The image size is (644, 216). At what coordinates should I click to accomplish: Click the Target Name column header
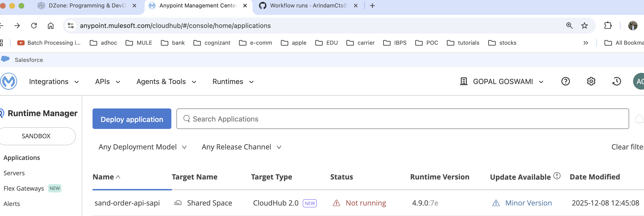click(x=194, y=177)
